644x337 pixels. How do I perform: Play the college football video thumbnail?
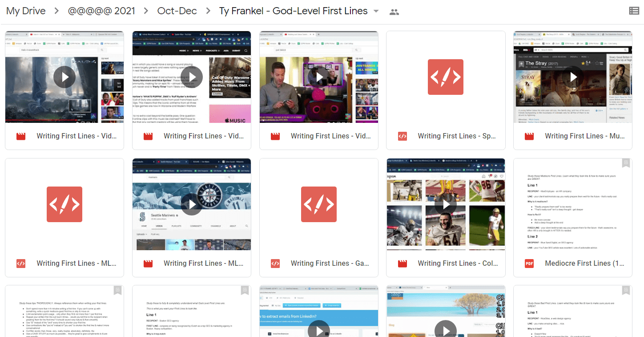pyautogui.click(x=446, y=204)
